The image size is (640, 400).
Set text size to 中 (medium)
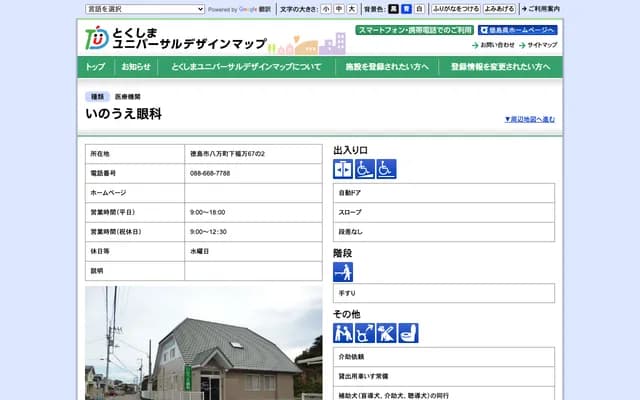[339, 9]
